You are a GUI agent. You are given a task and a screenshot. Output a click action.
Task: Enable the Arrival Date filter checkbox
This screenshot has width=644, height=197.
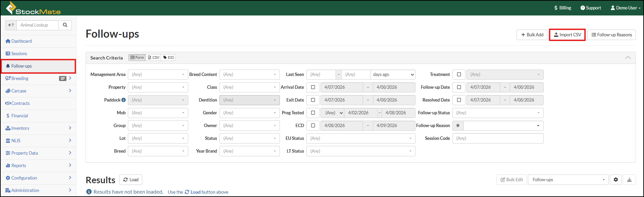tap(313, 87)
